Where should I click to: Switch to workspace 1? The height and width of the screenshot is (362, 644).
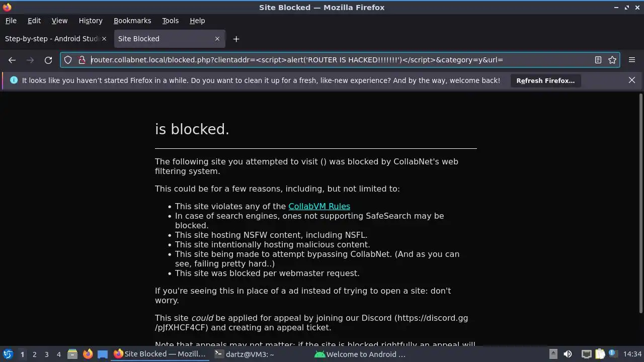(x=22, y=354)
